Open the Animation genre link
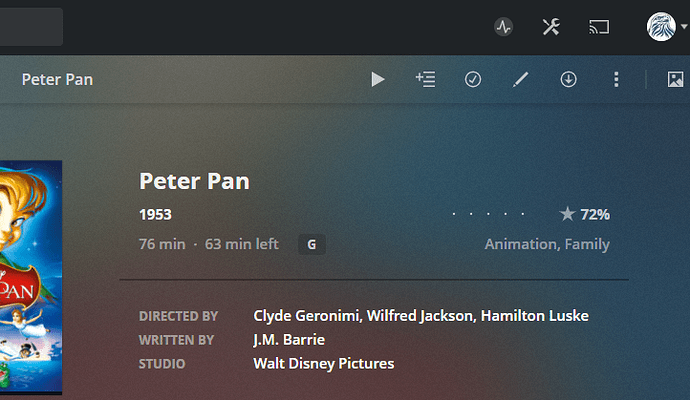 pos(521,244)
